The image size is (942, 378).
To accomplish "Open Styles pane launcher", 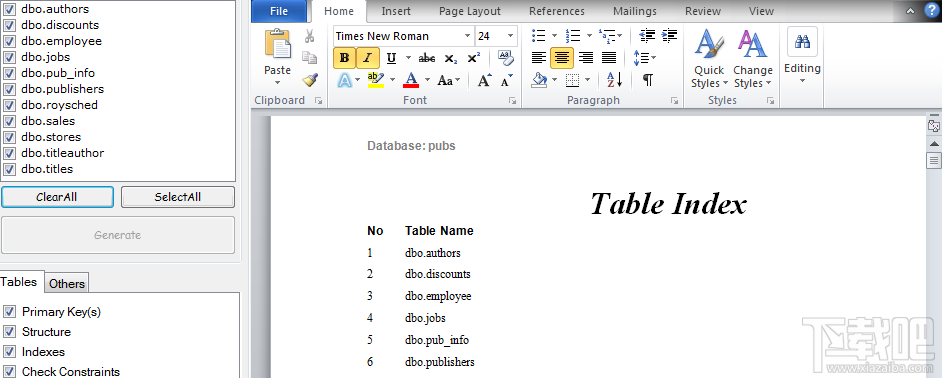I will point(770,102).
